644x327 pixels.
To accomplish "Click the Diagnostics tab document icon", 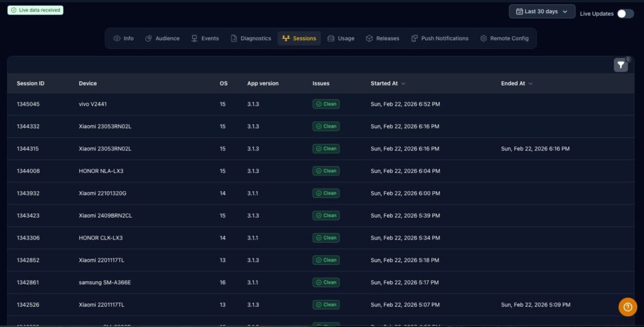I will pyautogui.click(x=234, y=38).
